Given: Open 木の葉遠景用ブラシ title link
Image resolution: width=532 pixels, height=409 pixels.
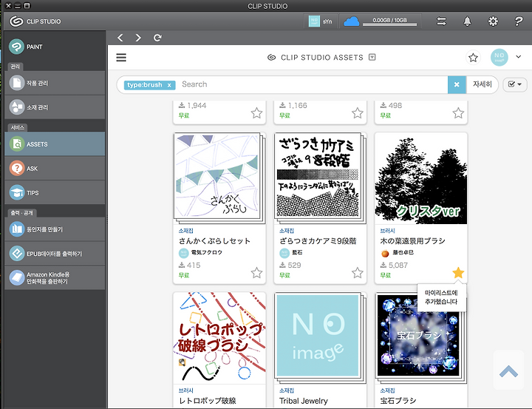Looking at the screenshot, I should (412, 241).
